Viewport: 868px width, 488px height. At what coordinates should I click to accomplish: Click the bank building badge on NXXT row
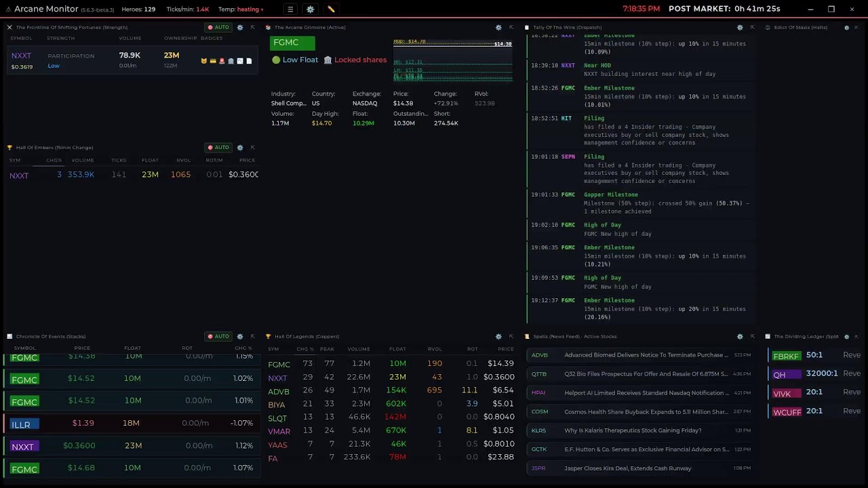tap(231, 61)
